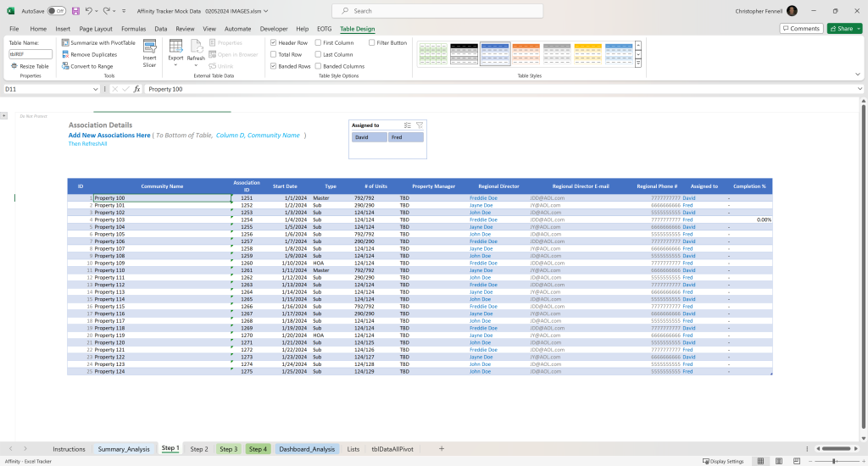Open file name dropdown in title bar
Image resolution: width=868 pixels, height=466 pixels.
(x=266, y=11)
